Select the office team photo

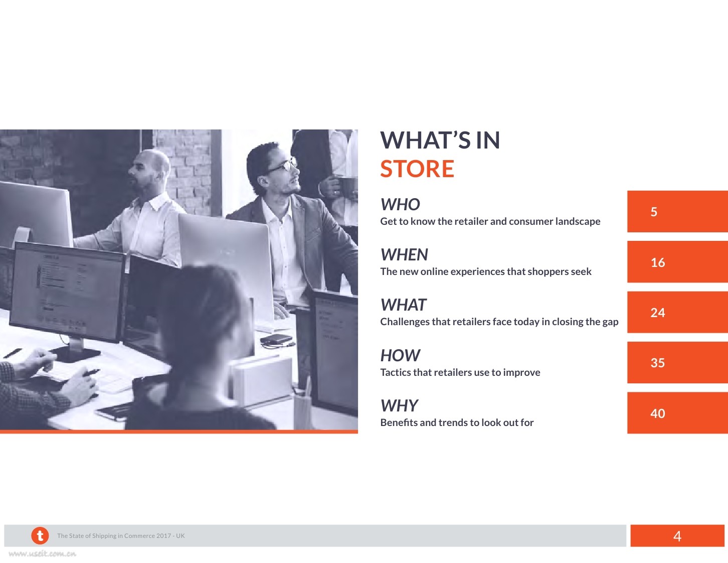(x=179, y=281)
